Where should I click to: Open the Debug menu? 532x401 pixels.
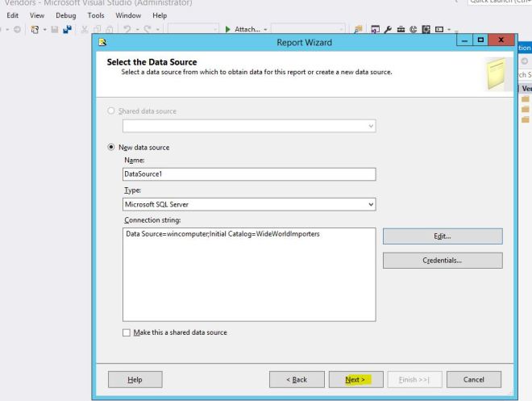point(67,15)
